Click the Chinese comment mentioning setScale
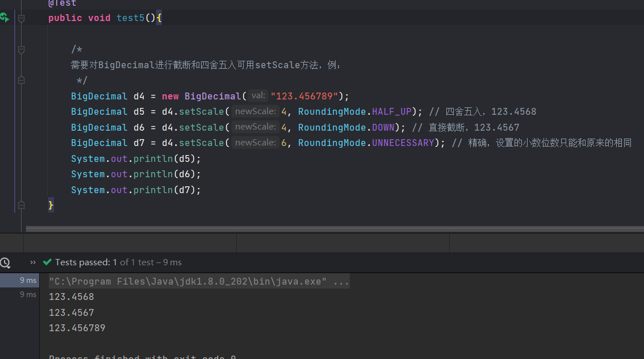Screen dimensions: 644x359 point(206,65)
